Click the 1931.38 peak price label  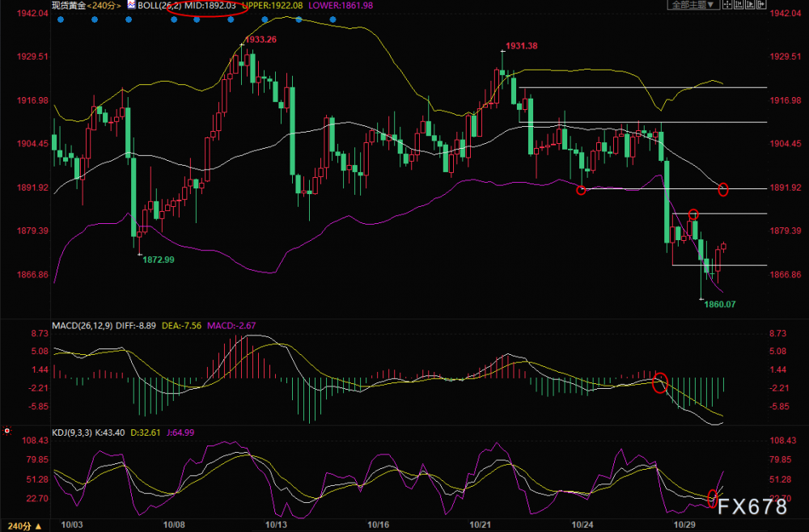[521, 46]
